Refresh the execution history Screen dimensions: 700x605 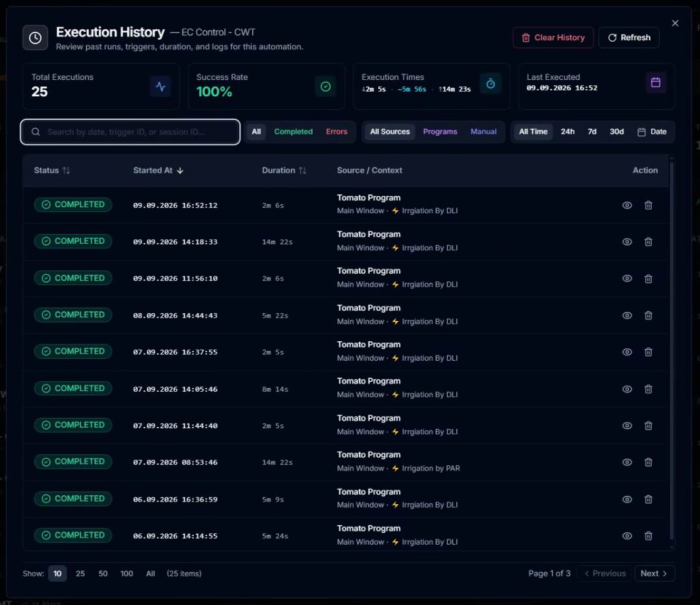(x=629, y=38)
